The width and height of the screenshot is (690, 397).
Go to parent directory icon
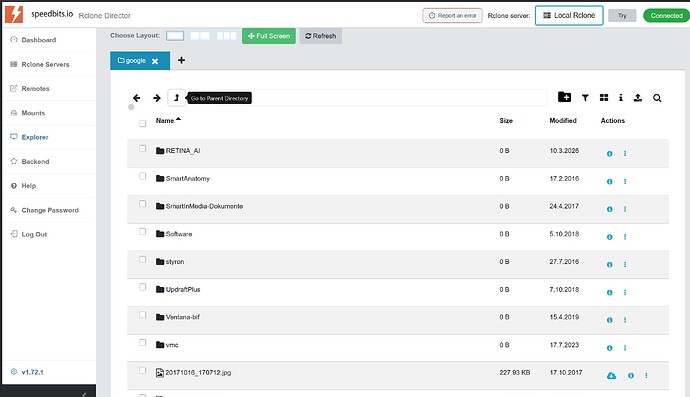pyautogui.click(x=176, y=98)
